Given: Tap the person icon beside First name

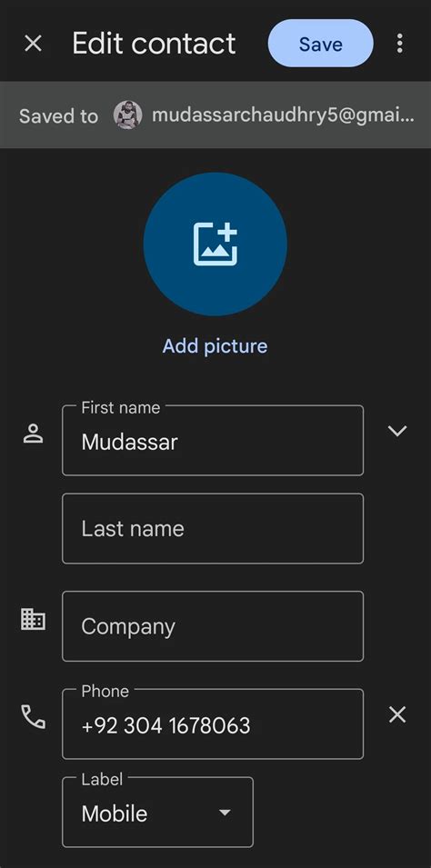Looking at the screenshot, I should [x=34, y=434].
